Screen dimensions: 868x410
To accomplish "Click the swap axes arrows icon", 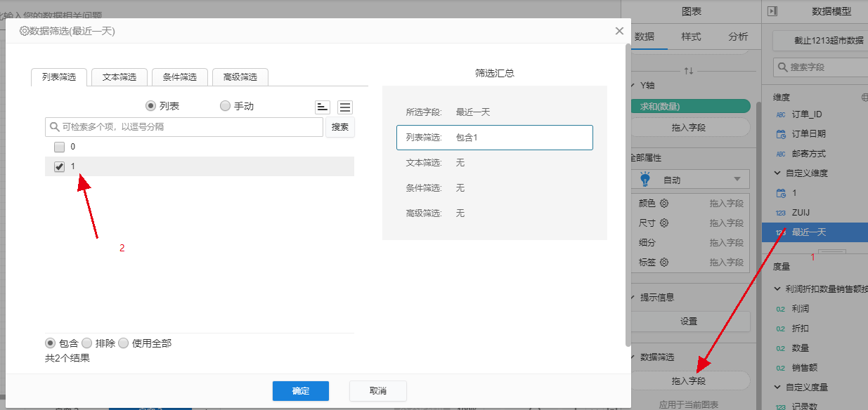I will (x=688, y=71).
